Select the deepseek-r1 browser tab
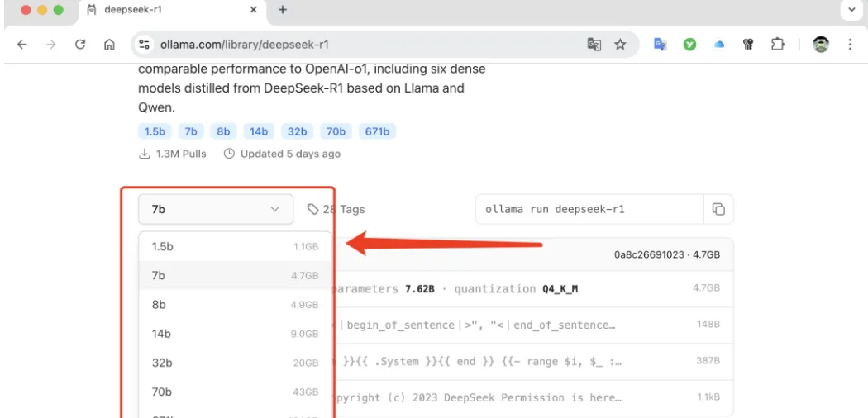 (x=172, y=10)
